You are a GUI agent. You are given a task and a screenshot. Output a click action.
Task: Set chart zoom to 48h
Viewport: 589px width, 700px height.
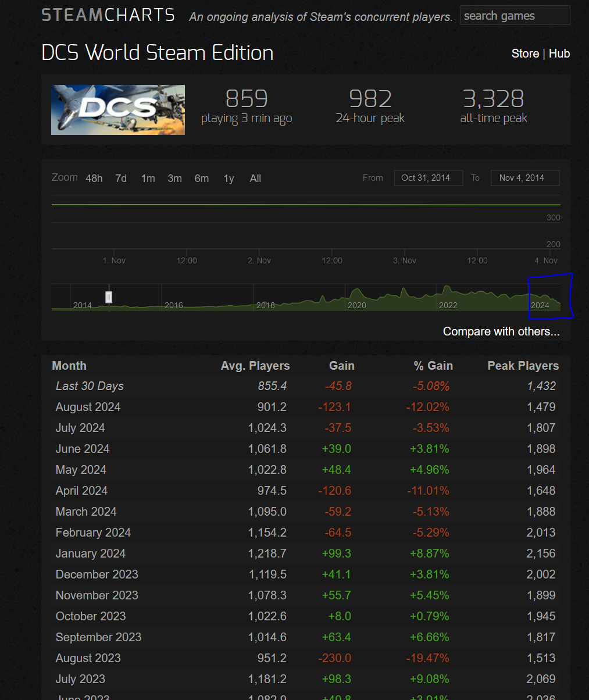point(94,178)
